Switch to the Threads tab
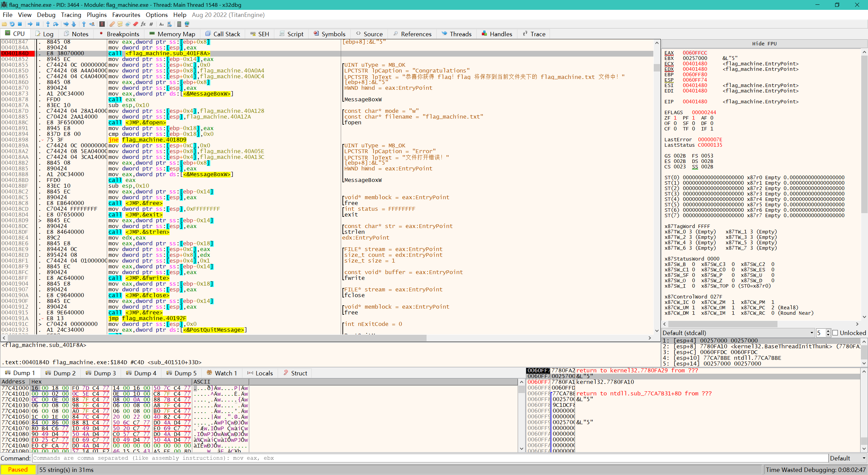 (x=457, y=34)
